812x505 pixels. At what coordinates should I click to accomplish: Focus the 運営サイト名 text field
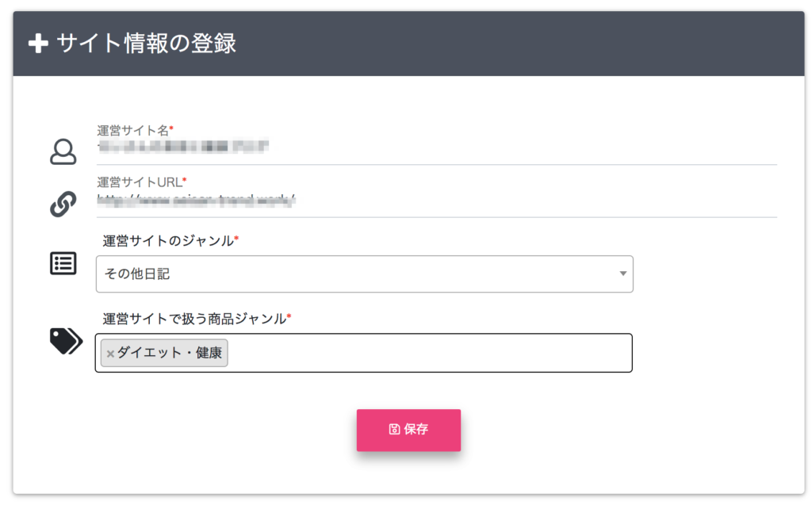point(436,147)
